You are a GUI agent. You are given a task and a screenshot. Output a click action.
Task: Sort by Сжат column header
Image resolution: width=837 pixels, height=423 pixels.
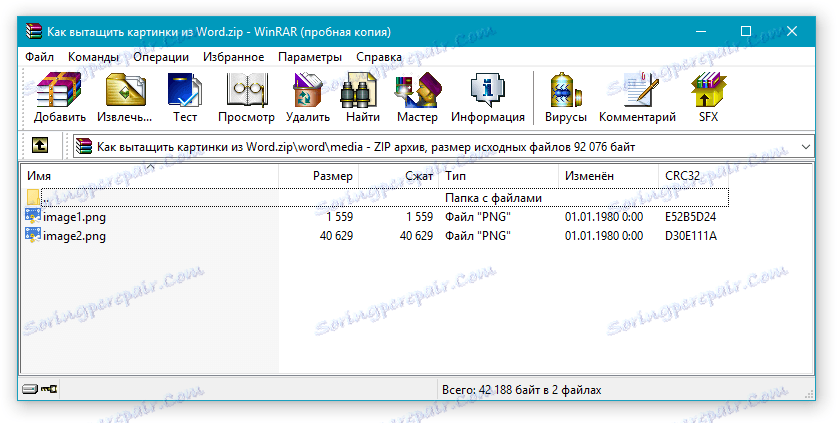coord(399,176)
